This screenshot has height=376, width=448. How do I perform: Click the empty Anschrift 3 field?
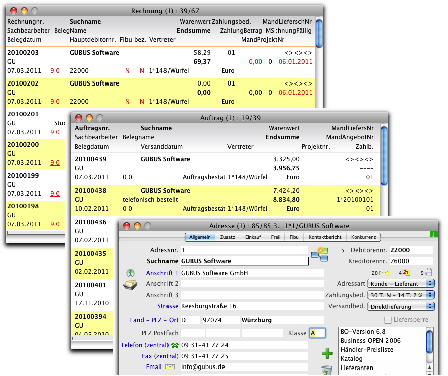pyautogui.click(x=252, y=295)
